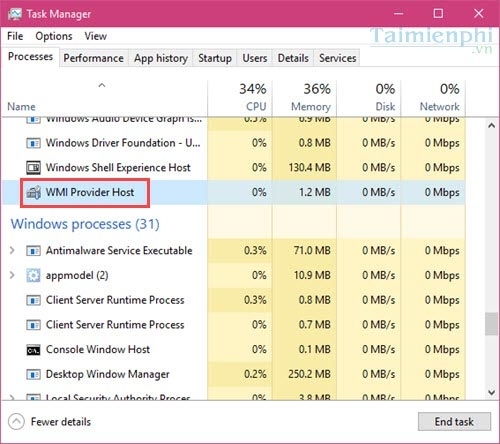
Task: Expand the Antimalware Service Executable row
Action: click(12, 250)
